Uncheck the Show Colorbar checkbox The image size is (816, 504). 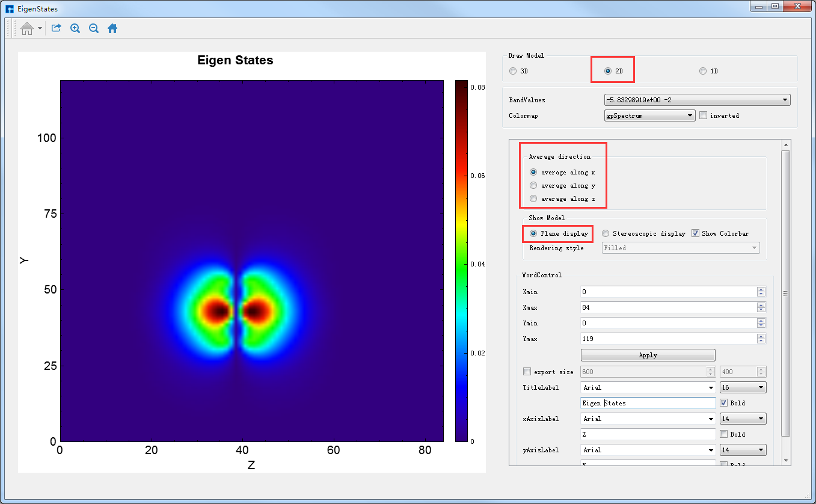(x=696, y=233)
